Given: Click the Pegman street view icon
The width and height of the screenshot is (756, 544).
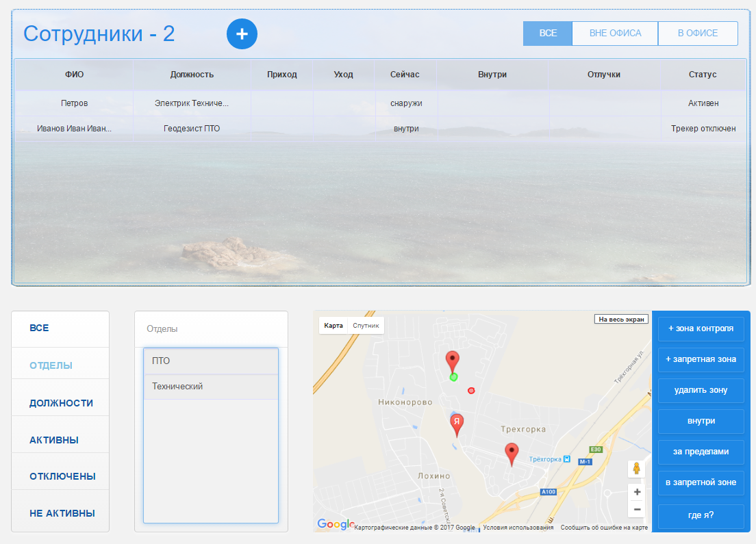Looking at the screenshot, I should pyautogui.click(x=636, y=468).
